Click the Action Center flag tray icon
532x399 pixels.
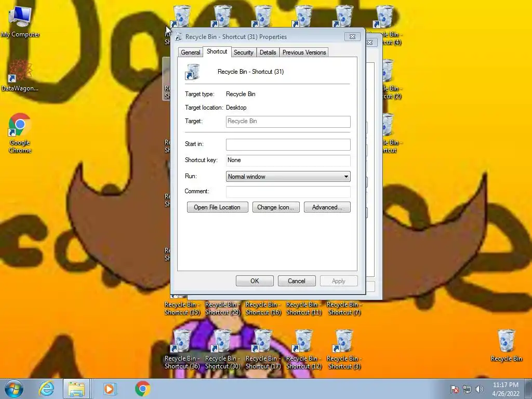coord(455,389)
